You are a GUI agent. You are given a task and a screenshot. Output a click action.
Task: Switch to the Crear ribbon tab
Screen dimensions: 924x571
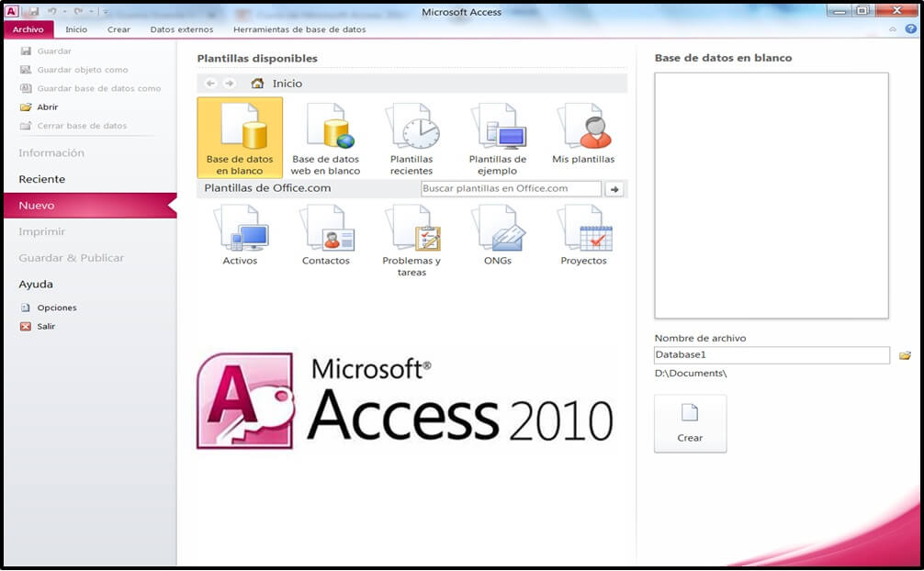pos(118,29)
